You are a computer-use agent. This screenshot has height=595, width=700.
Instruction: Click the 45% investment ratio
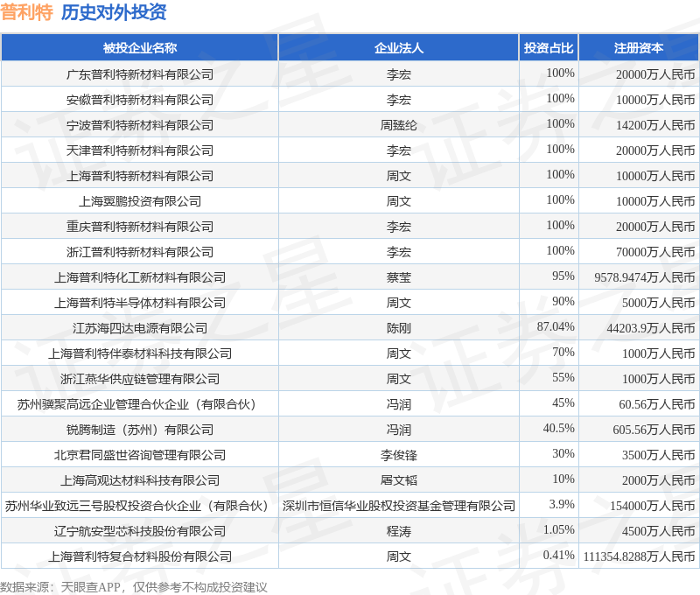(x=563, y=403)
